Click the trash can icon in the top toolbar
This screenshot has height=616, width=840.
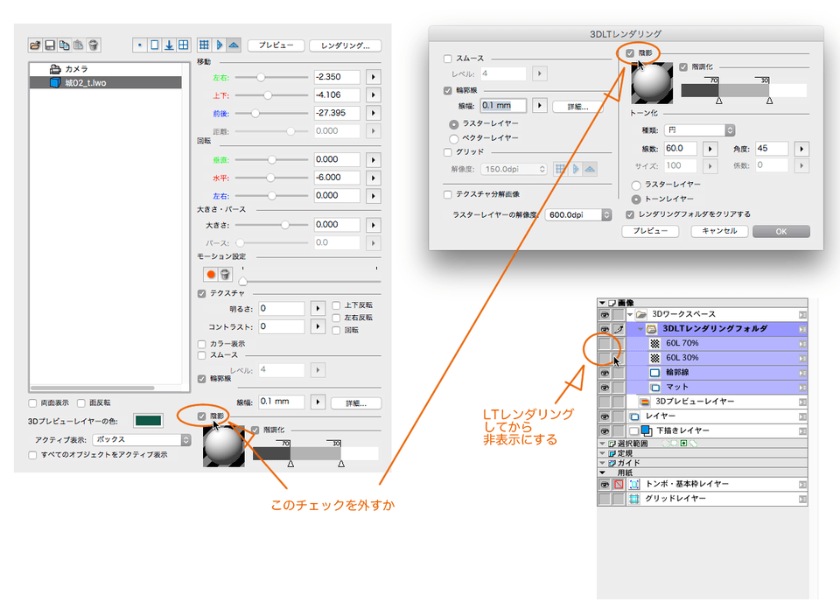[x=93, y=45]
